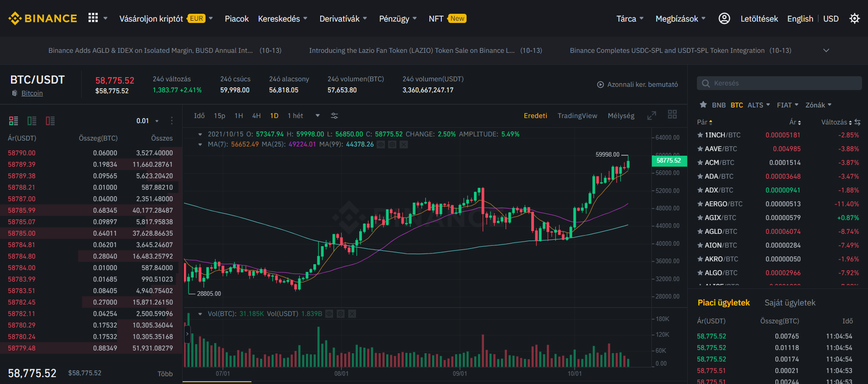Expand left panel via chart edge arrow

(187, 334)
